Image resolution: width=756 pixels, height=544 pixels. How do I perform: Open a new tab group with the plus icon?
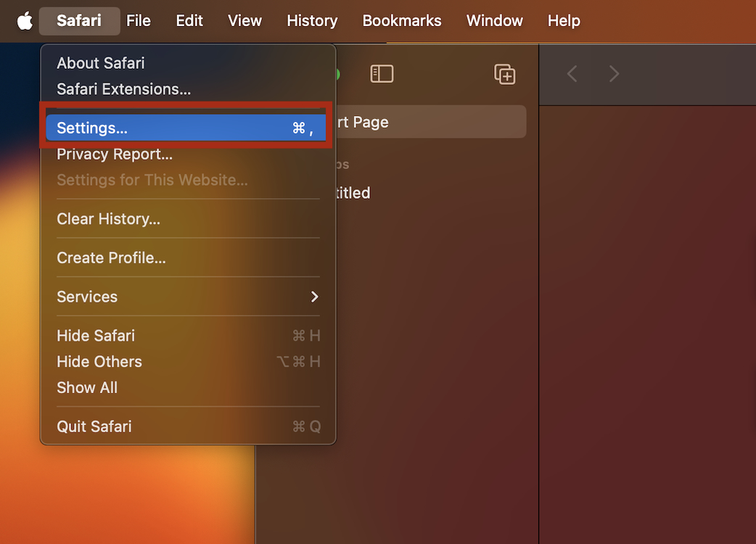tap(505, 73)
